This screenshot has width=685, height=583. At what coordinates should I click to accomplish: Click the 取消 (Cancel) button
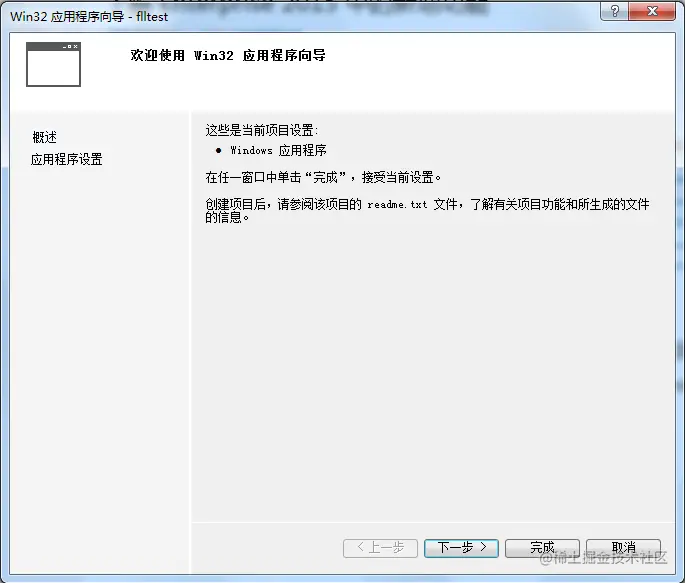point(623,548)
